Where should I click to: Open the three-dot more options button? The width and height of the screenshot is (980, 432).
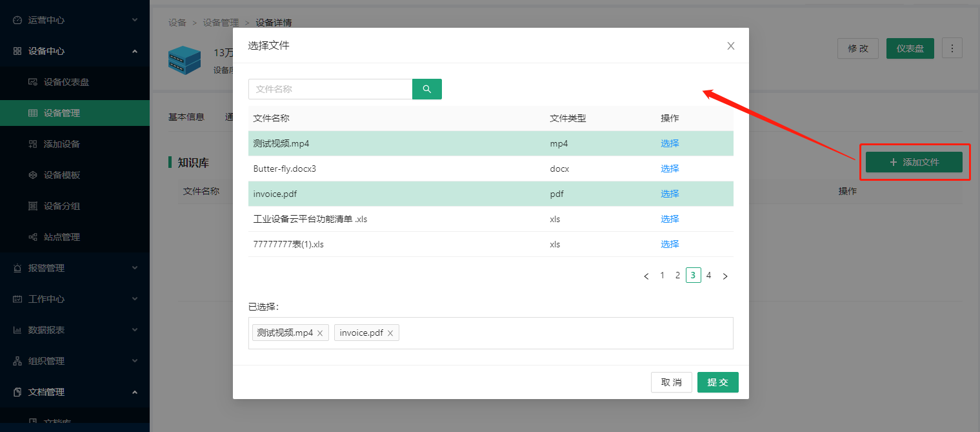click(952, 48)
